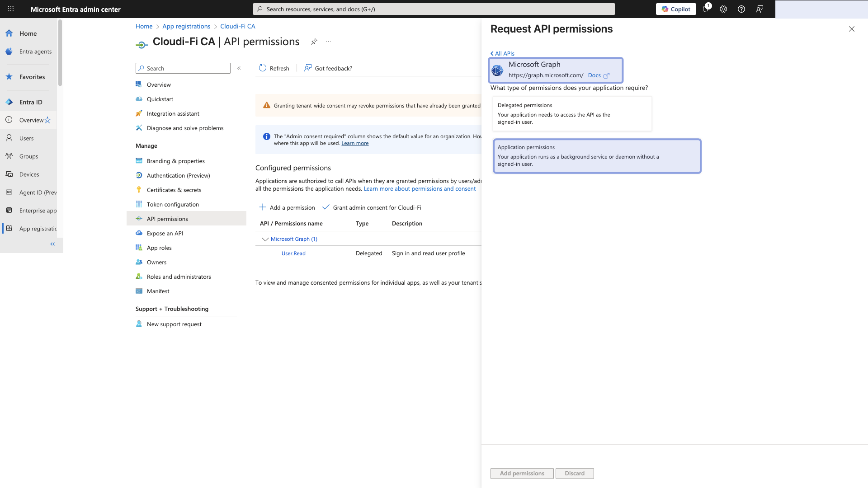
Task: Open the Users section
Action: point(26,138)
